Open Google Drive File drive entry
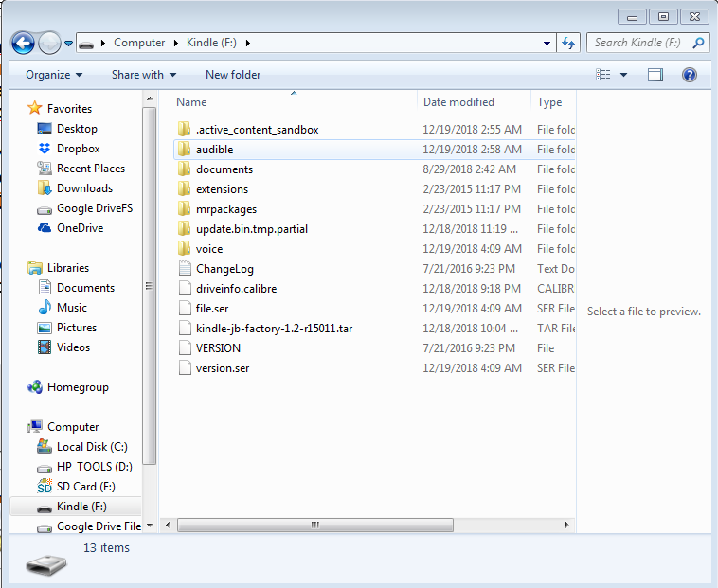This screenshot has height=588, width=718. click(99, 526)
